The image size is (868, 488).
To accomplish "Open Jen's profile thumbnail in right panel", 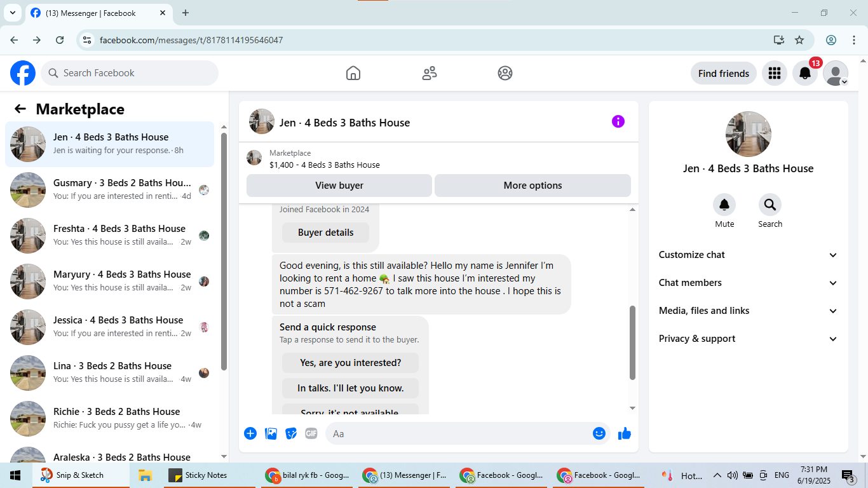I will point(749,134).
